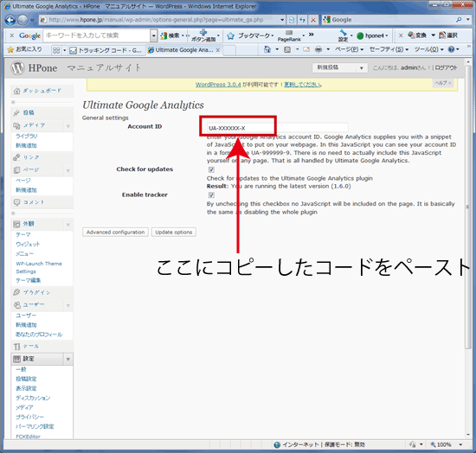476x453 pixels.
Task: Click the RSS feeds icon
Action: click(x=287, y=49)
